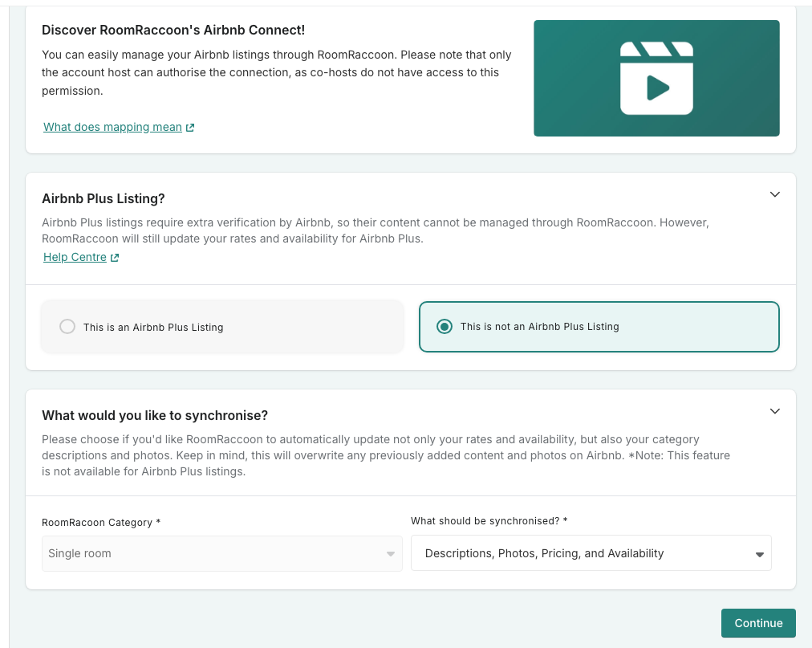The height and width of the screenshot is (648, 812).
Task: Select 'This is not an Airbnb Plus Listing'
Action: (x=599, y=327)
